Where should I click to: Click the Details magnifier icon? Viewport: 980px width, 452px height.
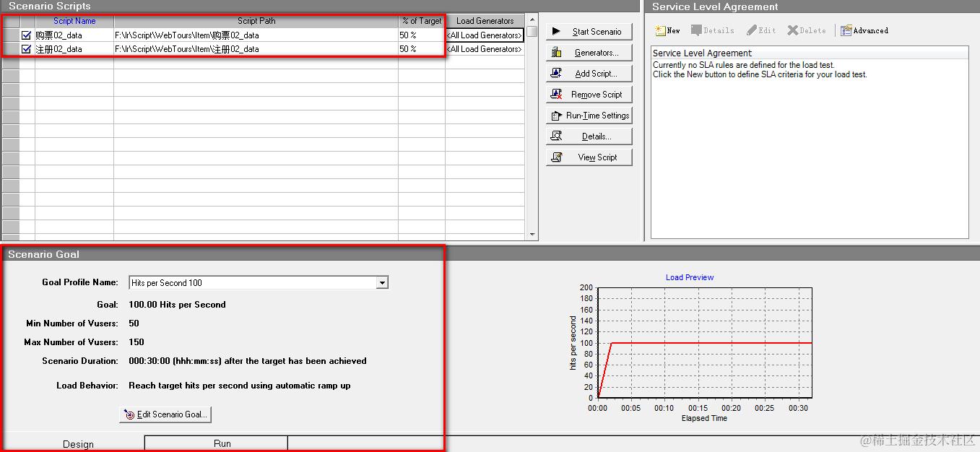click(556, 136)
